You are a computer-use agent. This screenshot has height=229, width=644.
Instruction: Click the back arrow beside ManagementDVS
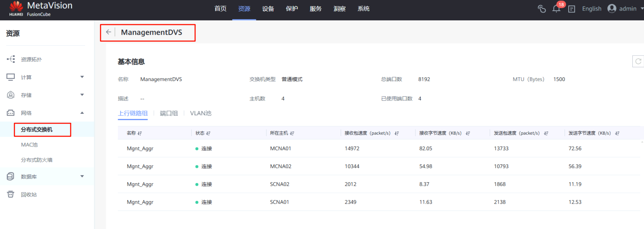(x=108, y=32)
